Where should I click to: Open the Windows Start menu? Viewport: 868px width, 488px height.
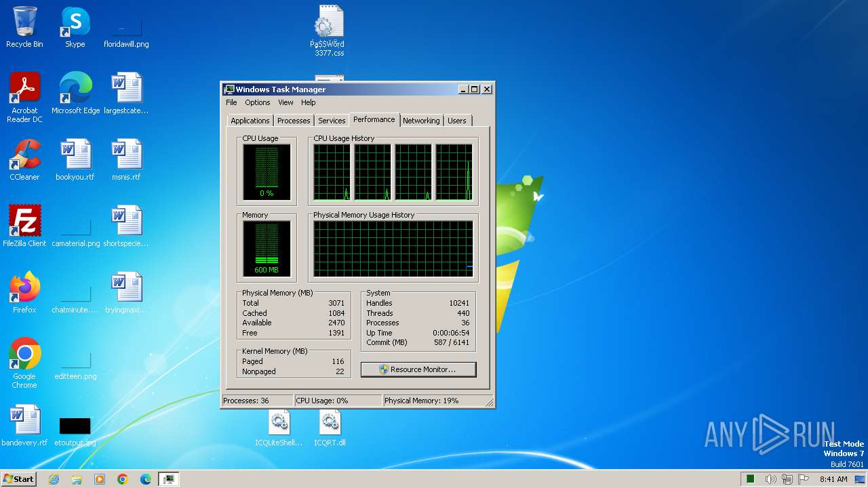tap(18, 479)
